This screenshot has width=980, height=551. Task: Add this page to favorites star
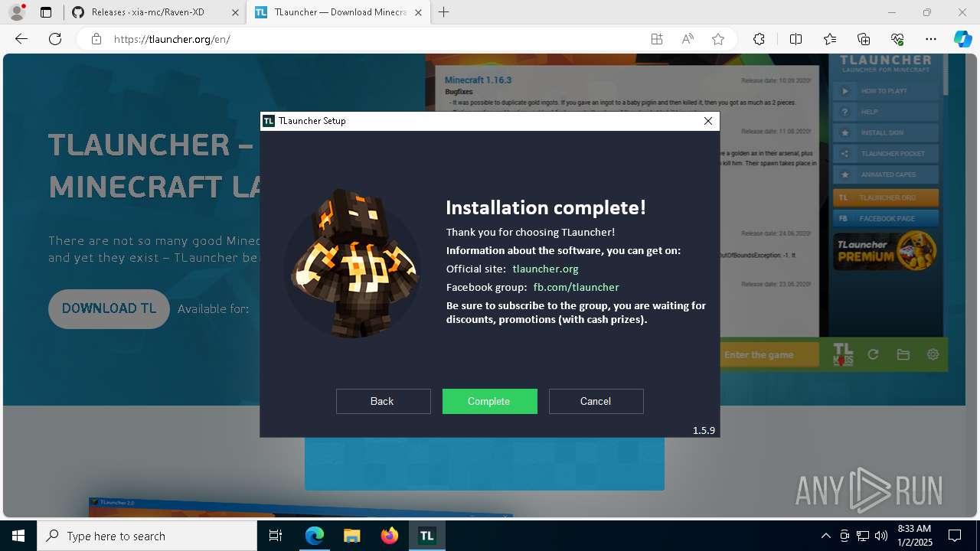pos(718,39)
